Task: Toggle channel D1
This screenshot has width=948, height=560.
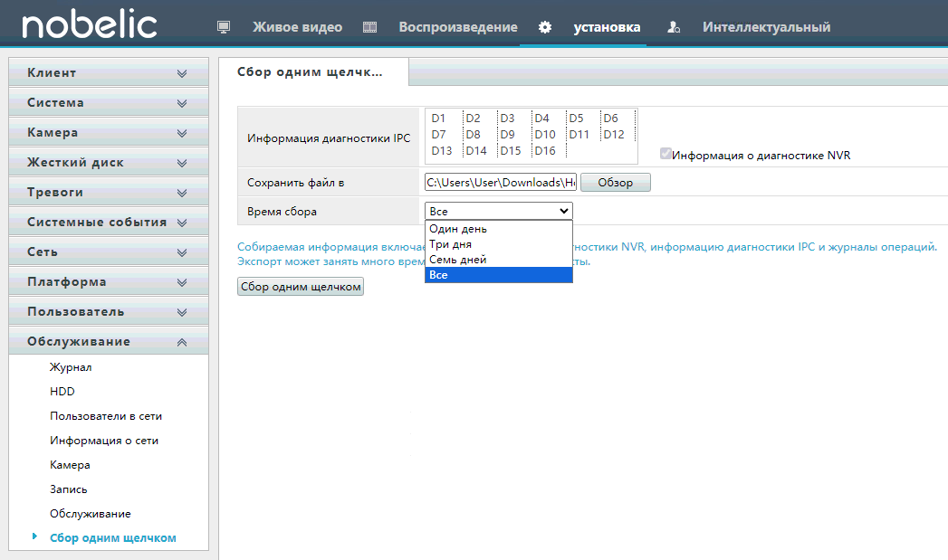Action: point(438,119)
